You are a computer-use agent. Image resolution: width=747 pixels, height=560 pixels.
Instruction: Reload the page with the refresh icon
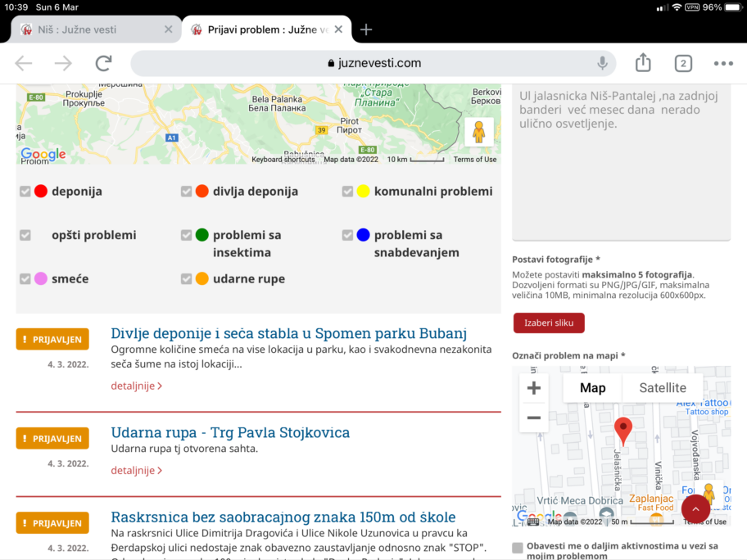click(103, 63)
